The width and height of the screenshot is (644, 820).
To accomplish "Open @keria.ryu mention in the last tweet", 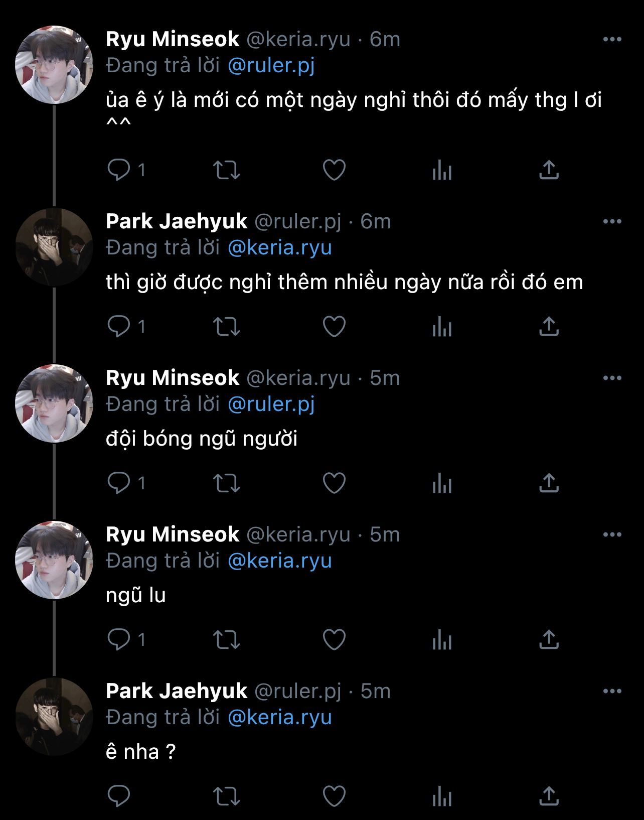I will tap(280, 717).
